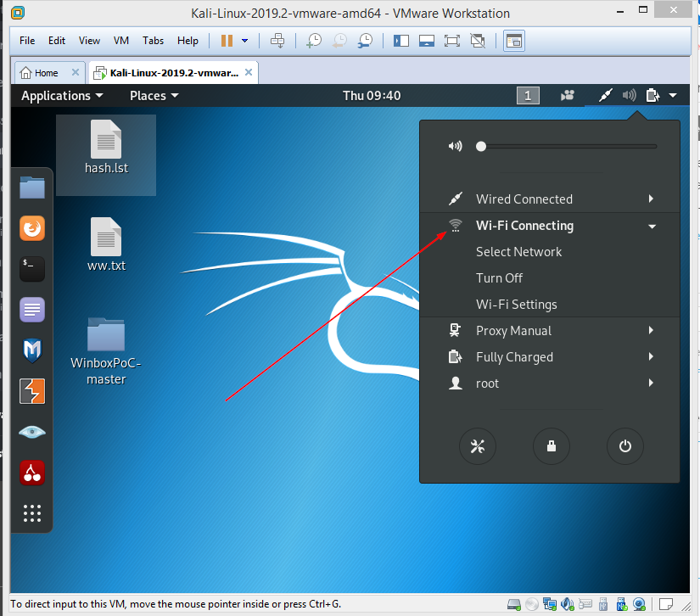Switch to Unity mode
The width and height of the screenshot is (700, 616).
click(x=478, y=41)
